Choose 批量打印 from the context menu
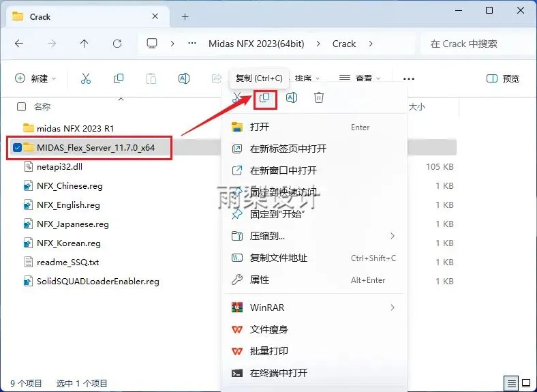Screen dimensions: 537x392 [314, 351]
